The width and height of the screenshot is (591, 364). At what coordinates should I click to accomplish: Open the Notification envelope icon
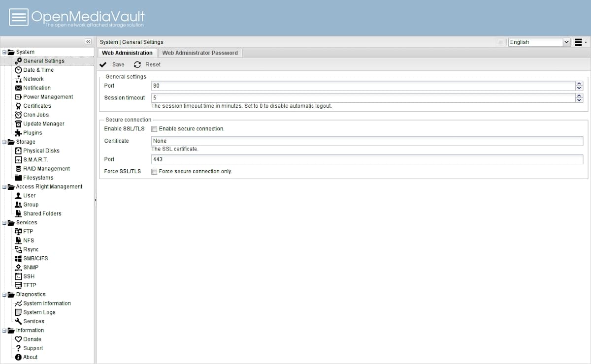point(19,88)
